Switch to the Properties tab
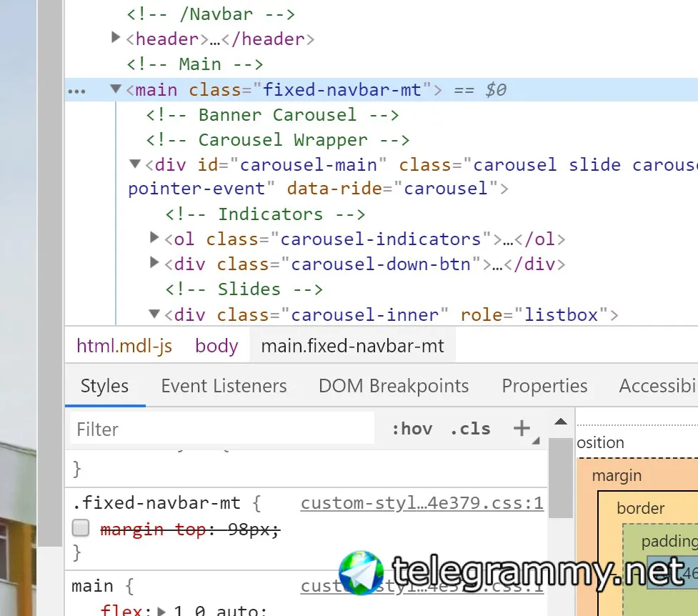 (x=544, y=386)
